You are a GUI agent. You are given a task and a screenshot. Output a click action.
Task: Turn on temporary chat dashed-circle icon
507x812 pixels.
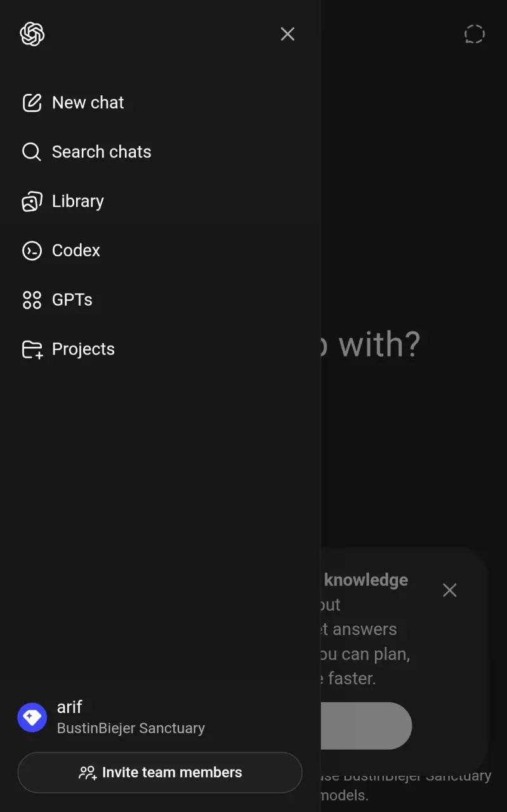[x=474, y=34]
